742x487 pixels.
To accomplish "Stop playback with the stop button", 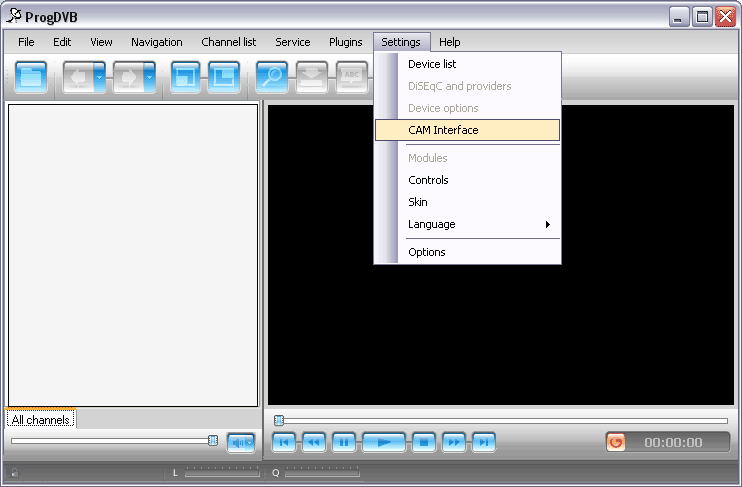I will [x=423, y=442].
